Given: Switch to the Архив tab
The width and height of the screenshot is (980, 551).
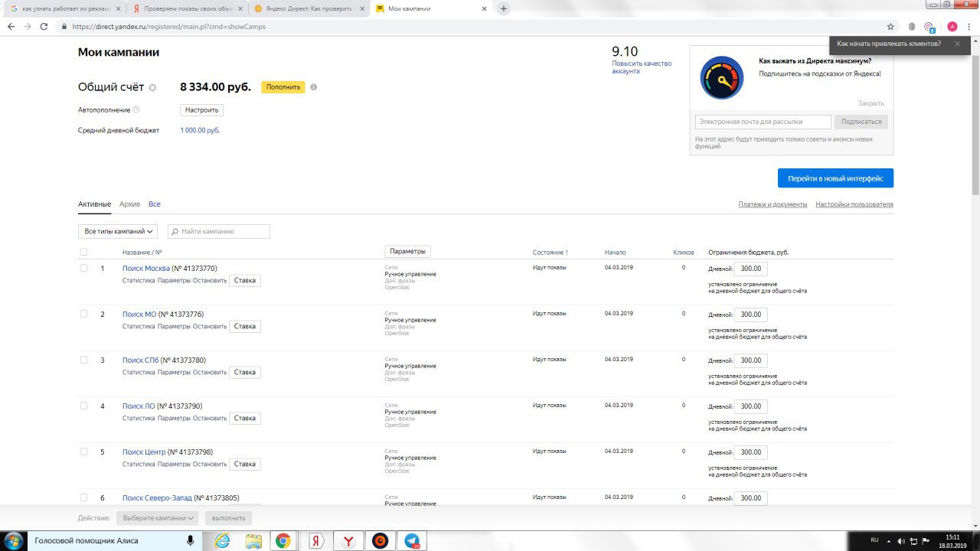Looking at the screenshot, I should 130,204.
